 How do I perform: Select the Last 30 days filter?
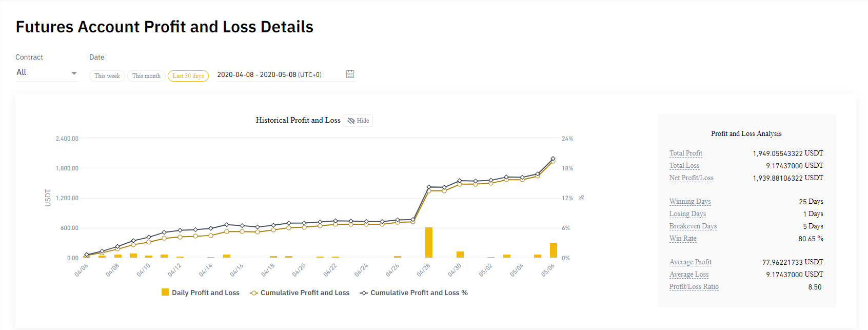[x=188, y=76]
